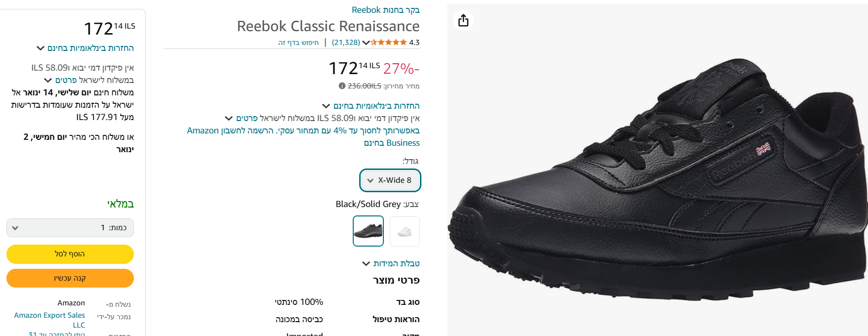Viewport: 868px width, 336px height.
Task: Expand the טבלת המידות size chart link
Action: 396,263
